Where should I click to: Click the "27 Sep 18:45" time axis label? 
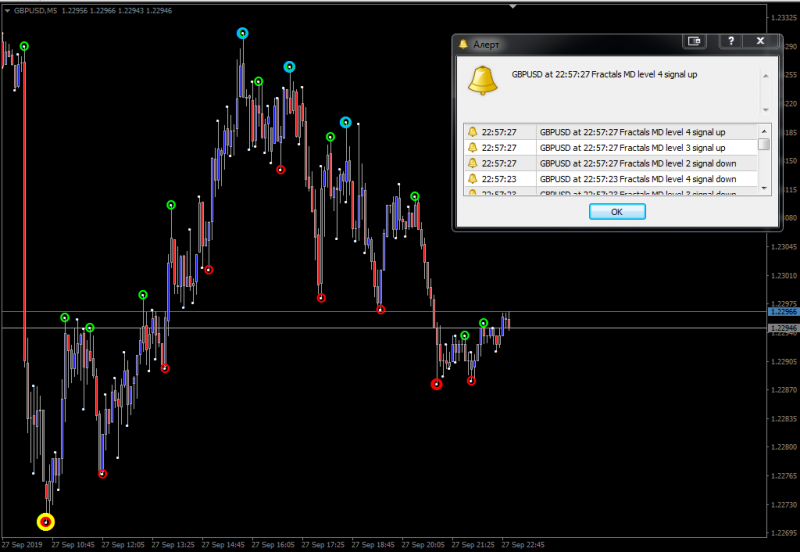point(373,544)
